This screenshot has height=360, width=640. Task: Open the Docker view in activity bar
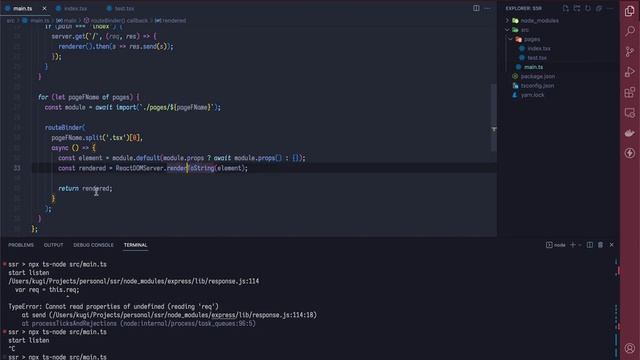pyautogui.click(x=630, y=133)
